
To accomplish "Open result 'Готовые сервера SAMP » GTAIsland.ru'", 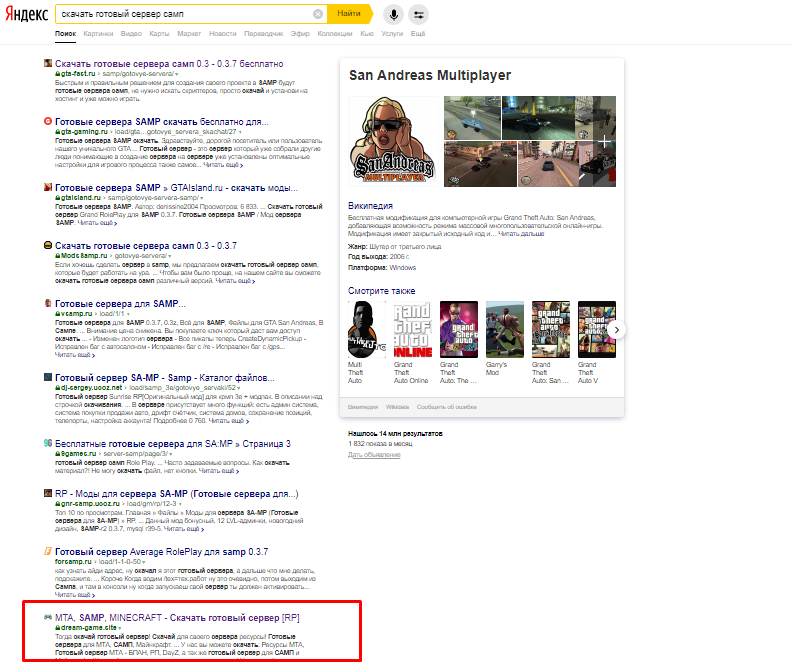I will pos(176,188).
